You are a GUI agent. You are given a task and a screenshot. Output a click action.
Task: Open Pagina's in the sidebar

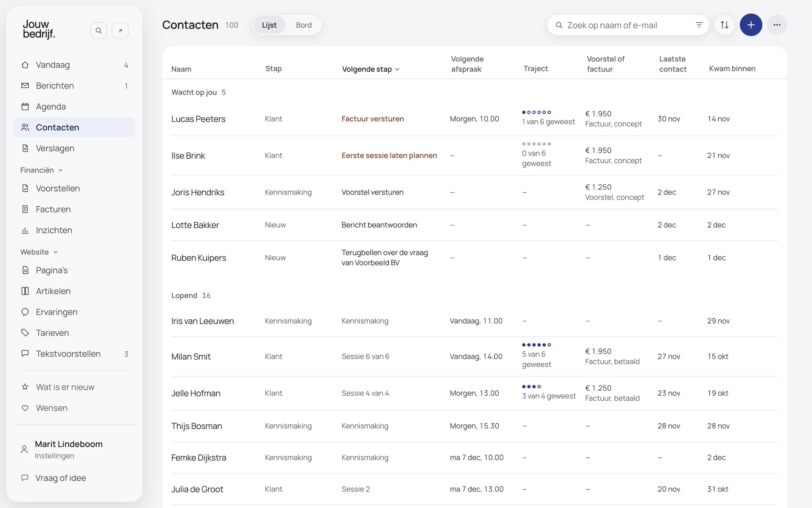(74, 270)
